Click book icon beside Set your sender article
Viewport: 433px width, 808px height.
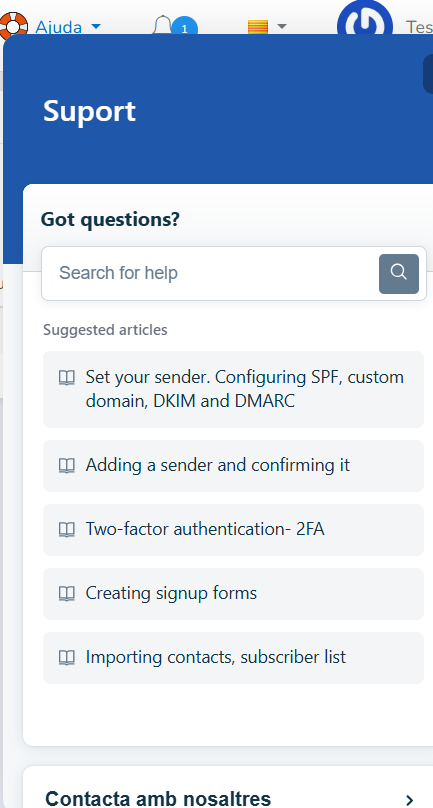tap(67, 378)
